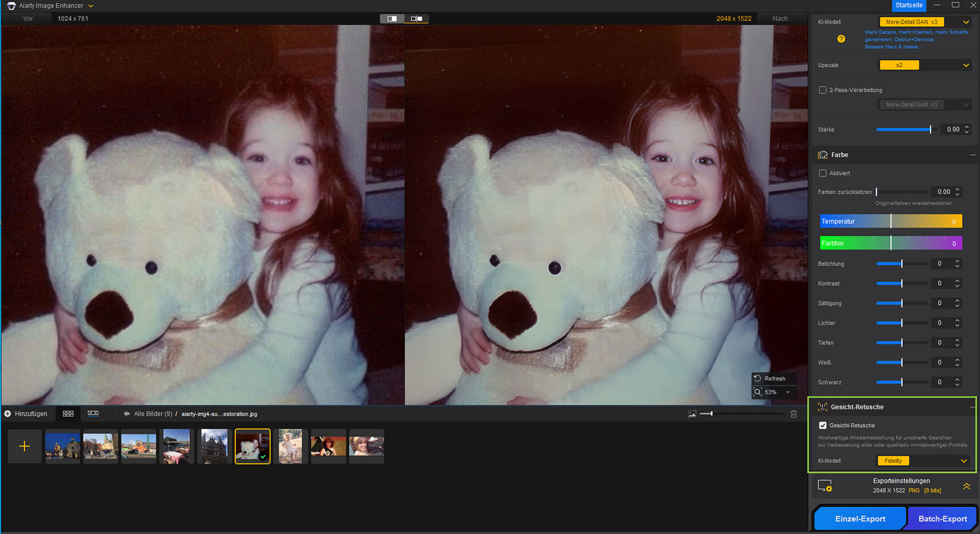Click the Stärke value field 0.90

point(952,130)
